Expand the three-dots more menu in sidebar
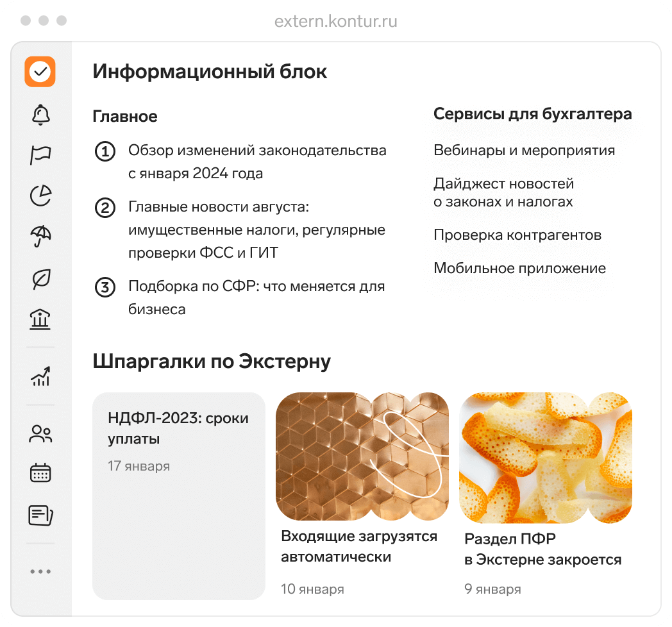The width and height of the screenshot is (672, 627). (x=40, y=571)
